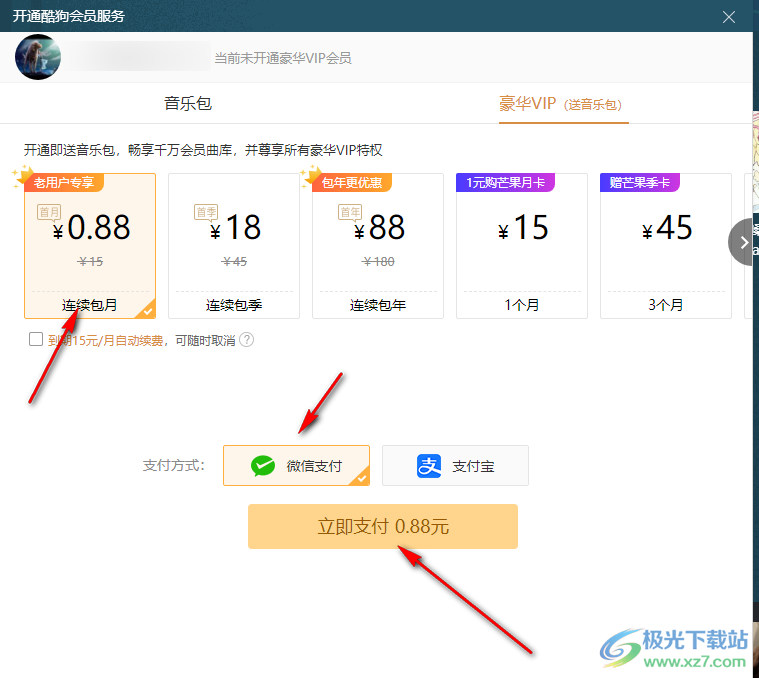Click the 包年更优惠 badge

352,182
